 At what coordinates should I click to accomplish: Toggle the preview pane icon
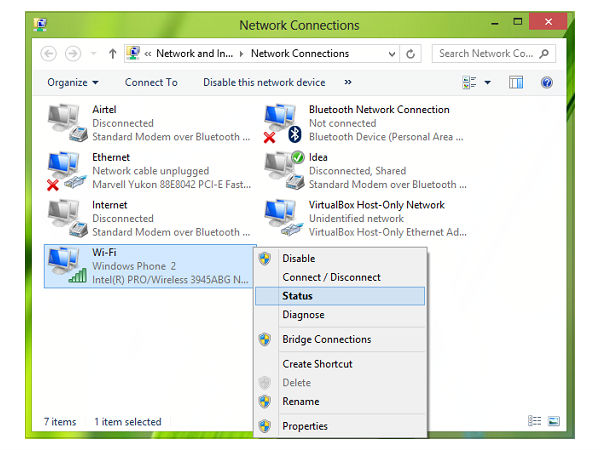coord(516,82)
